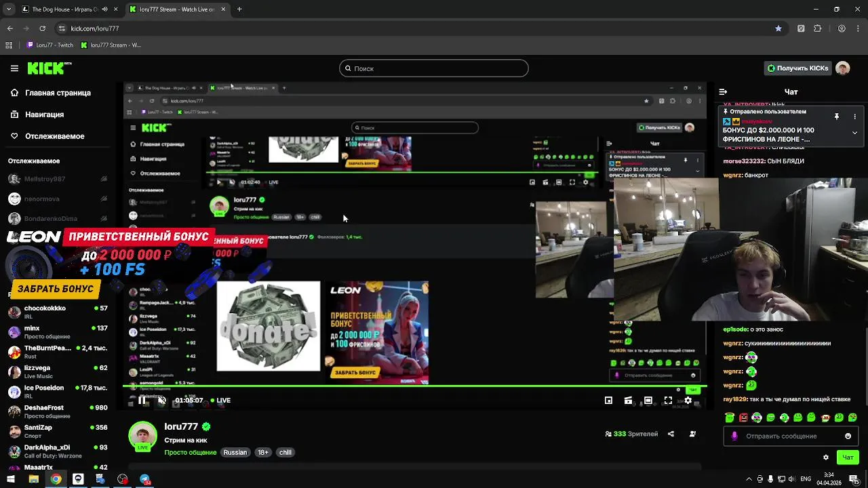Open Mellstroy987 followed channel
Viewport: 868px width, 488px height.
[58, 179]
